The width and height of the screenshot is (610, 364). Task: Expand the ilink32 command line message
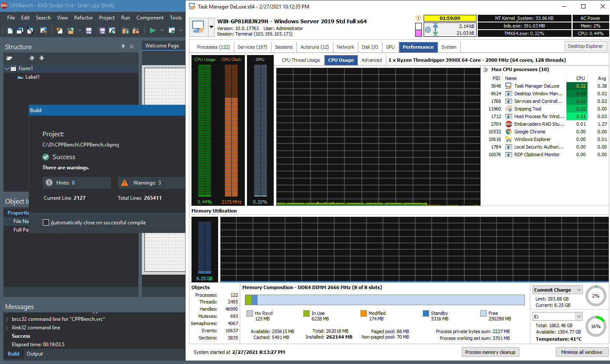click(x=7, y=328)
